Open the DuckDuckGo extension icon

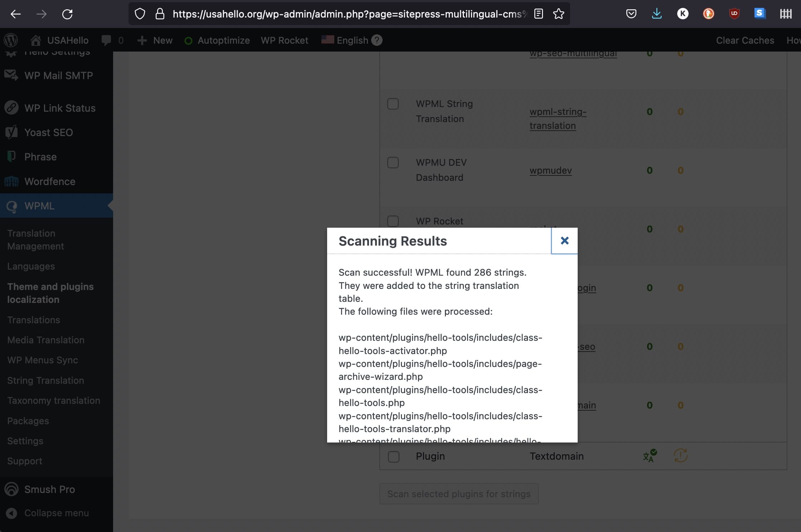tap(708, 14)
